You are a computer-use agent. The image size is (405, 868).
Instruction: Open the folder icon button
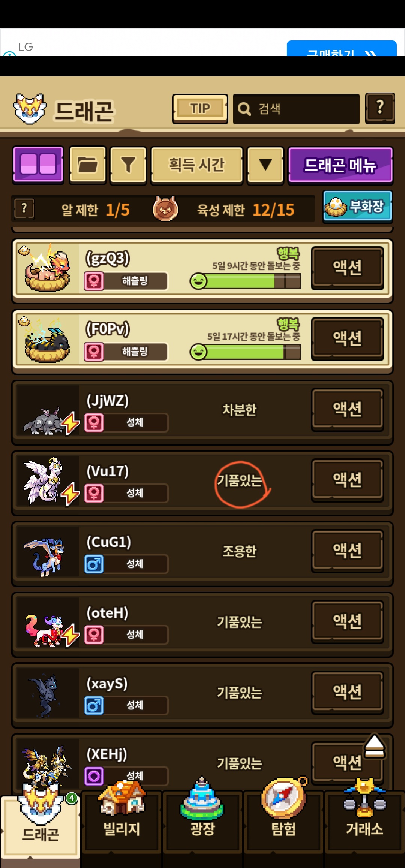coord(88,165)
